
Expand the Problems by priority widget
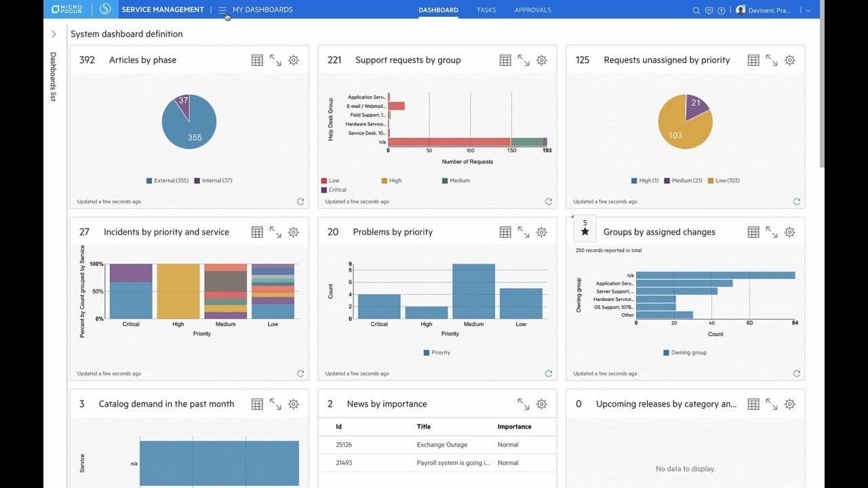[x=524, y=232]
